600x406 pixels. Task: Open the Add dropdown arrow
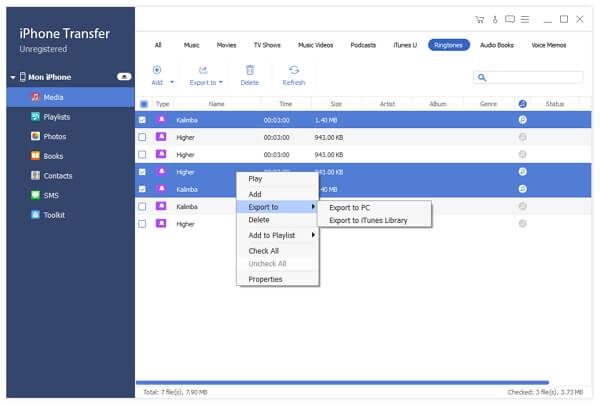point(172,82)
